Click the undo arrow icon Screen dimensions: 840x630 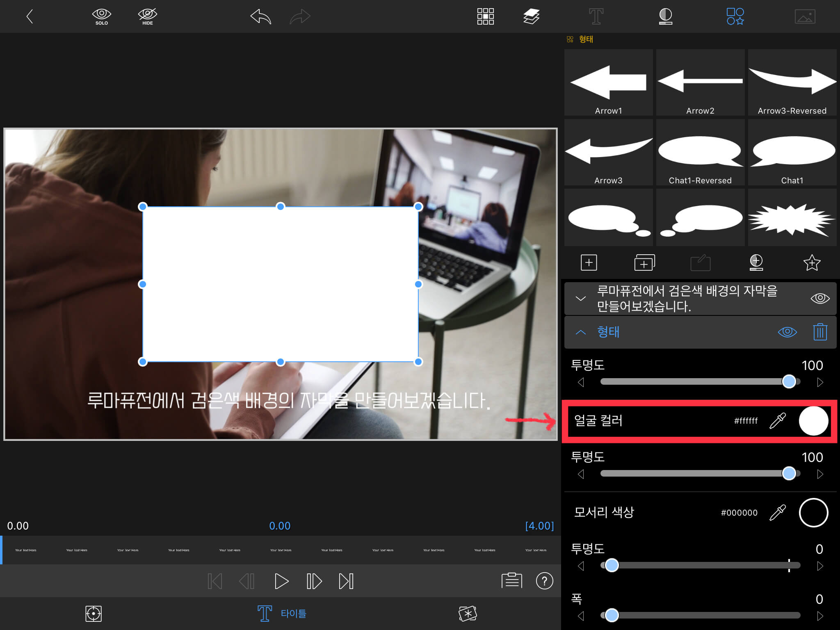261,17
